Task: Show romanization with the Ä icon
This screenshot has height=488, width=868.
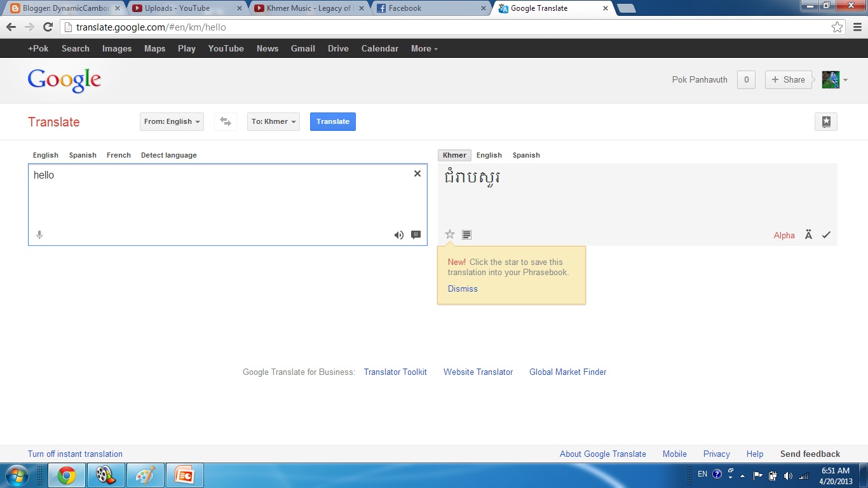Action: pos(808,235)
